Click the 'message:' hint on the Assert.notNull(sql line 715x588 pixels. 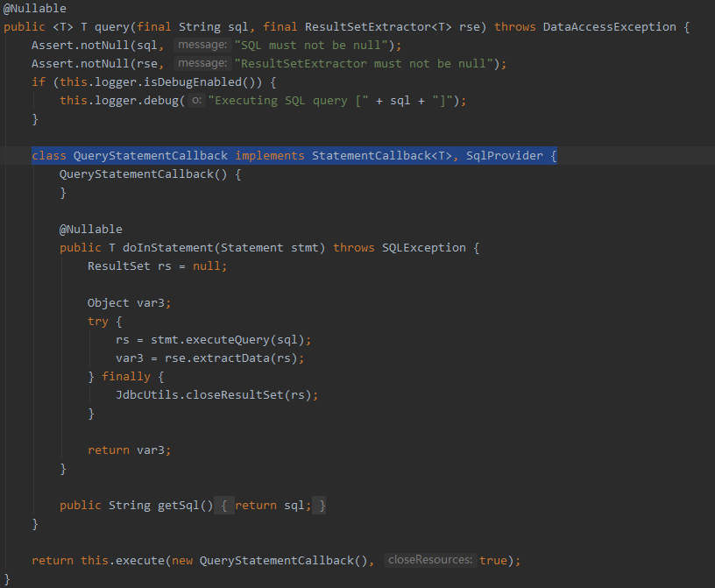tap(202, 45)
